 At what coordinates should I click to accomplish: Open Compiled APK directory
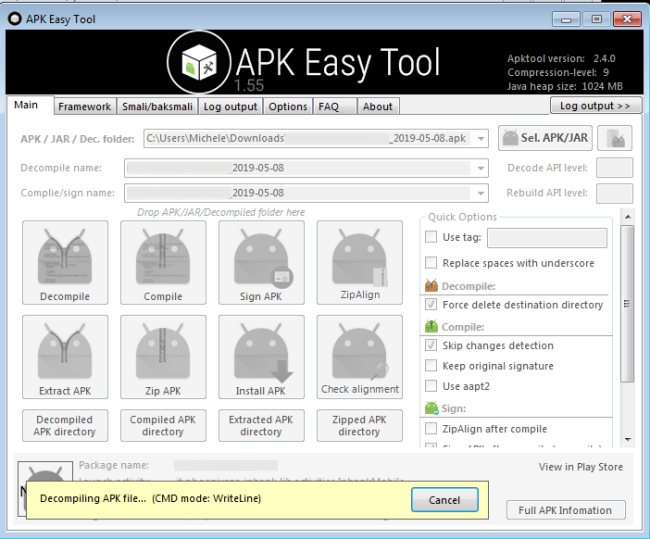[163, 425]
